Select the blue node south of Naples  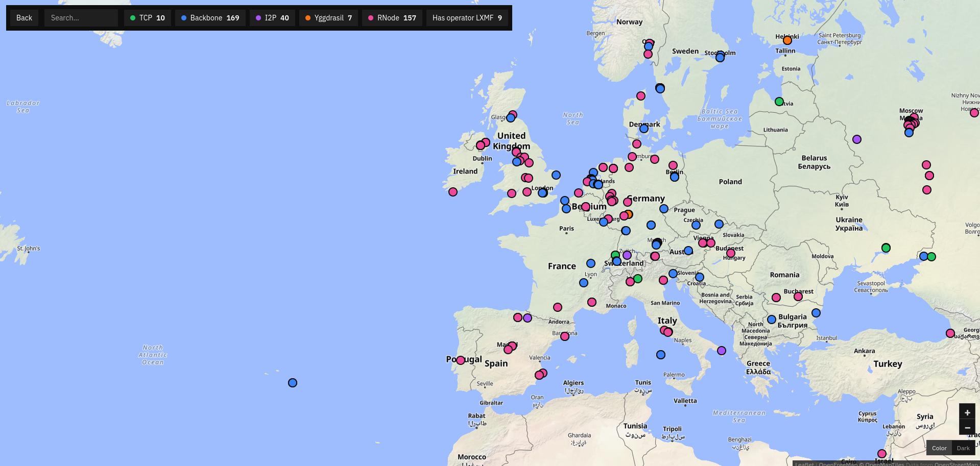point(661,355)
